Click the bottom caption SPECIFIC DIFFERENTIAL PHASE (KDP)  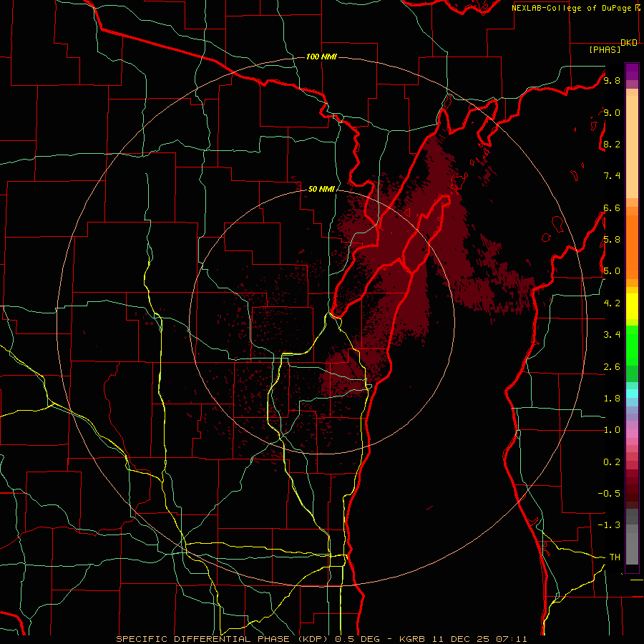point(224,639)
